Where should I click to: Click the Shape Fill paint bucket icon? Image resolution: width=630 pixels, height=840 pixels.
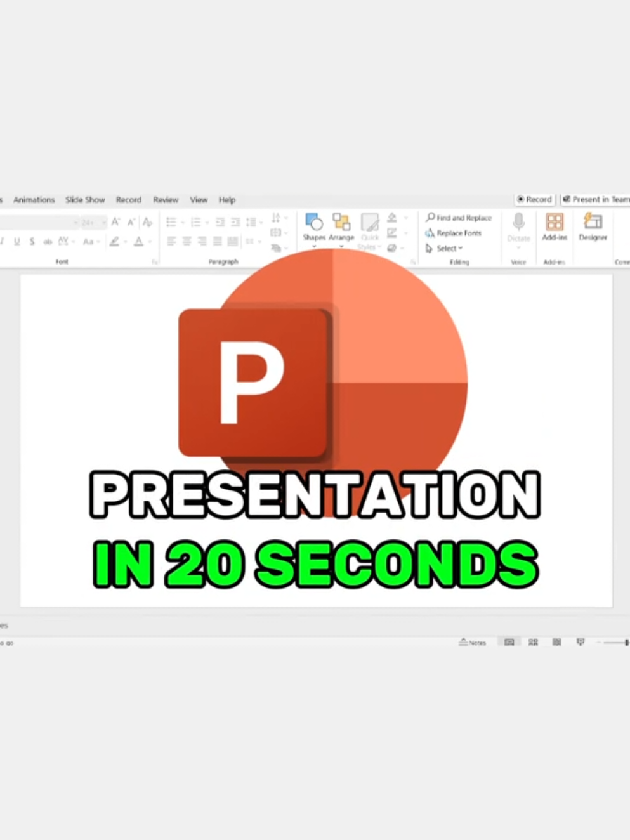coord(392,218)
